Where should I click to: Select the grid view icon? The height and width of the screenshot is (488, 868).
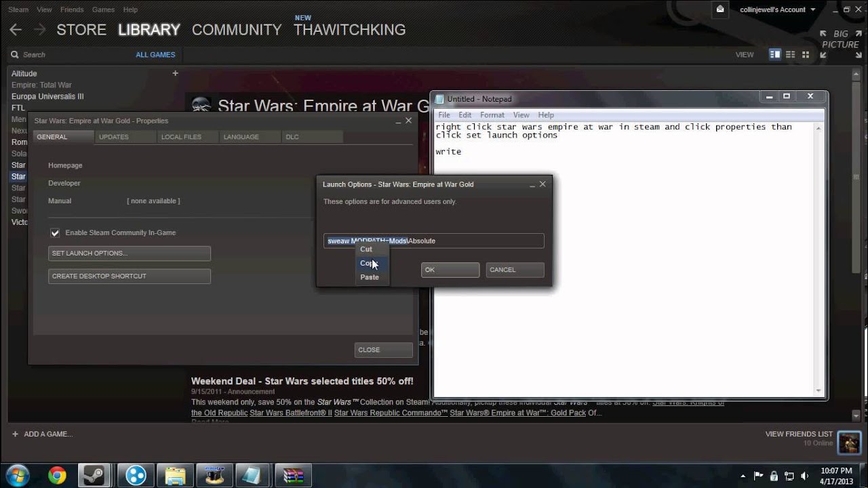click(806, 54)
